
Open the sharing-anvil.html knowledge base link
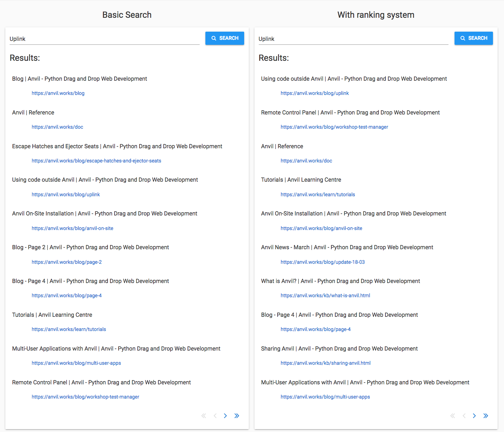tap(325, 363)
